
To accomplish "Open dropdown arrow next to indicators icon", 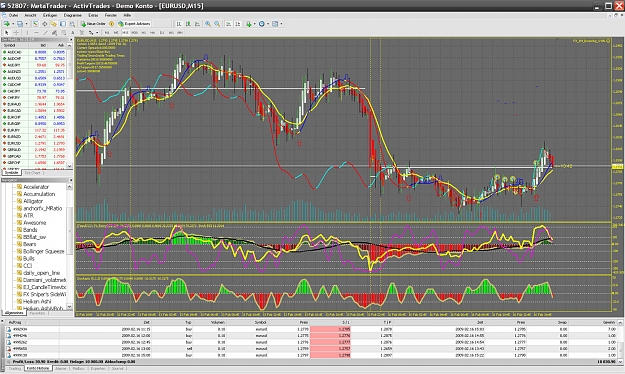I will tap(255, 24).
